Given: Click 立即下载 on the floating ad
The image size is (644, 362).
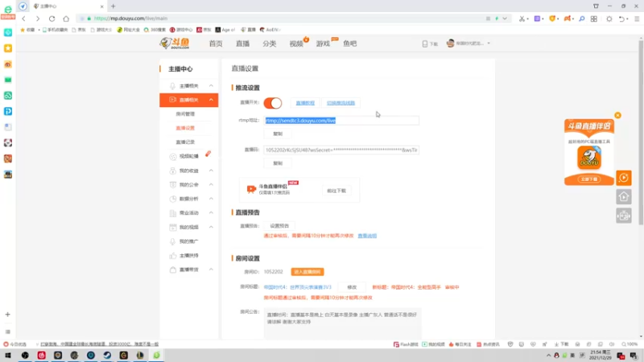Looking at the screenshot, I should [589, 179].
